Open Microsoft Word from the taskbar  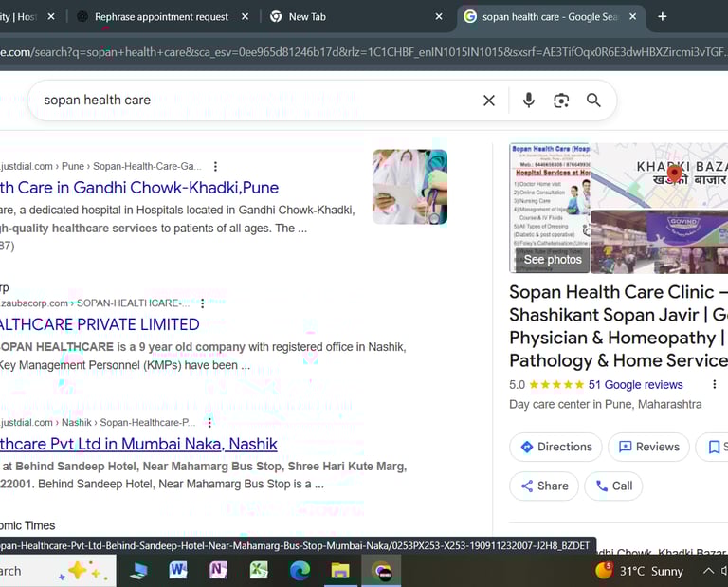(x=178, y=570)
